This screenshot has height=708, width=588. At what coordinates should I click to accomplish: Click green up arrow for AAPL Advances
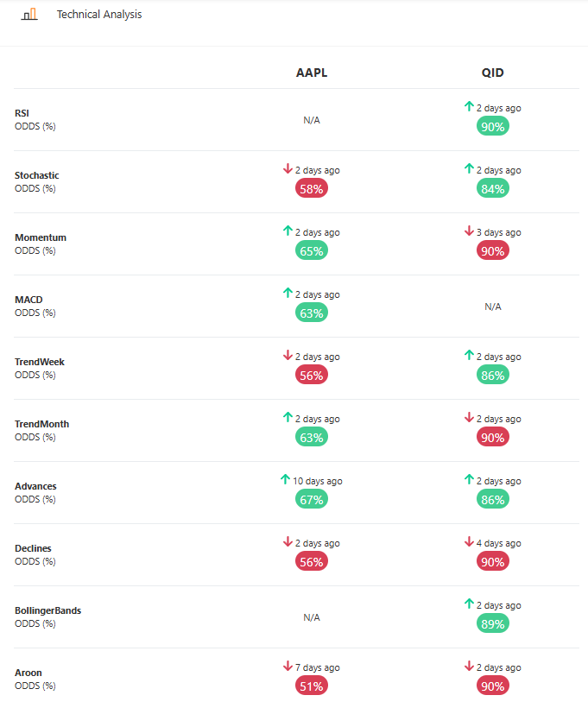[285, 479]
